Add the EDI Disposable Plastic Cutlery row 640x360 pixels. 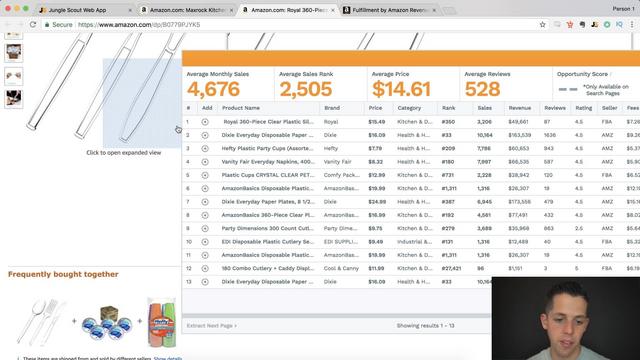205,242
